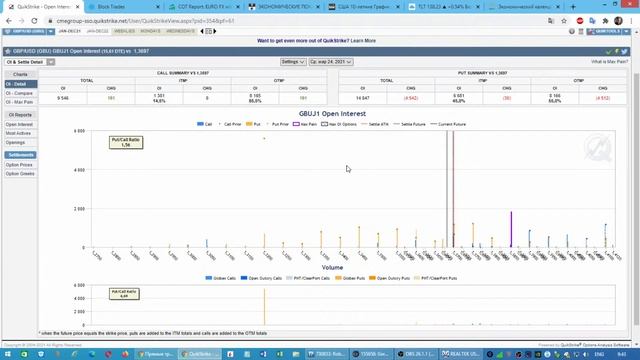Open Option Greeks under Settlements
The height and width of the screenshot is (360, 640).
20,174
